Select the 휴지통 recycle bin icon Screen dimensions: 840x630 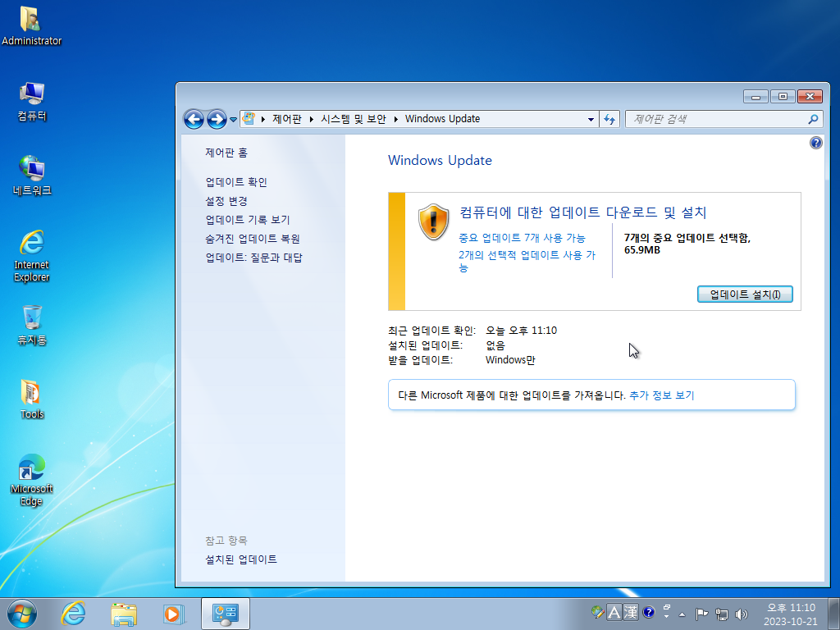(32, 325)
